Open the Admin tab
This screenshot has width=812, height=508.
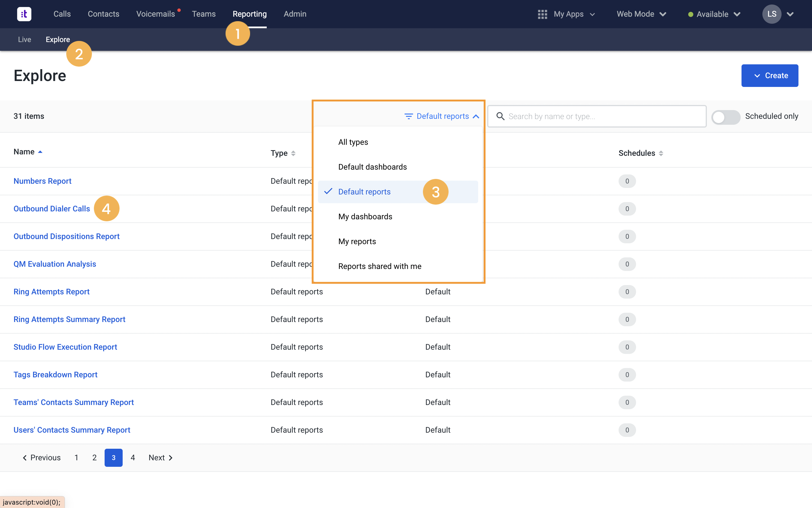tap(295, 14)
